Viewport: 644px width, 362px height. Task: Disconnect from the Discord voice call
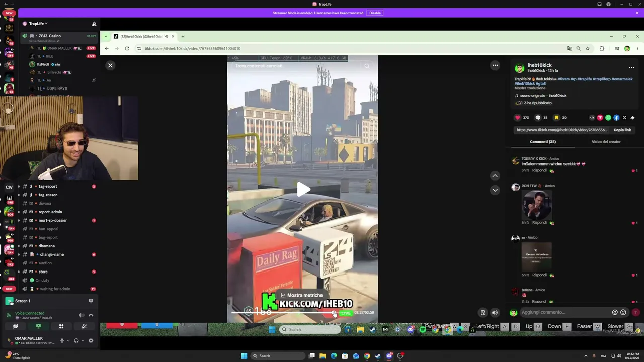tap(91, 316)
